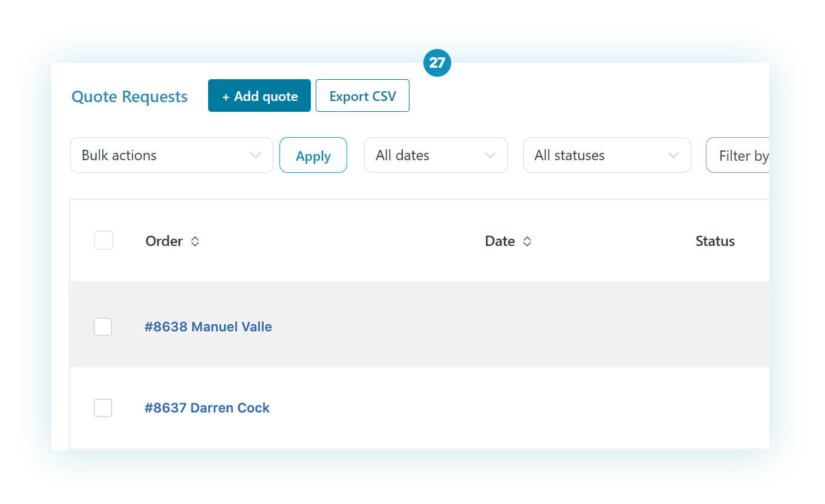Image resolution: width=825 pixels, height=504 pixels.
Task: Sort table by Order column header
Action: (164, 241)
